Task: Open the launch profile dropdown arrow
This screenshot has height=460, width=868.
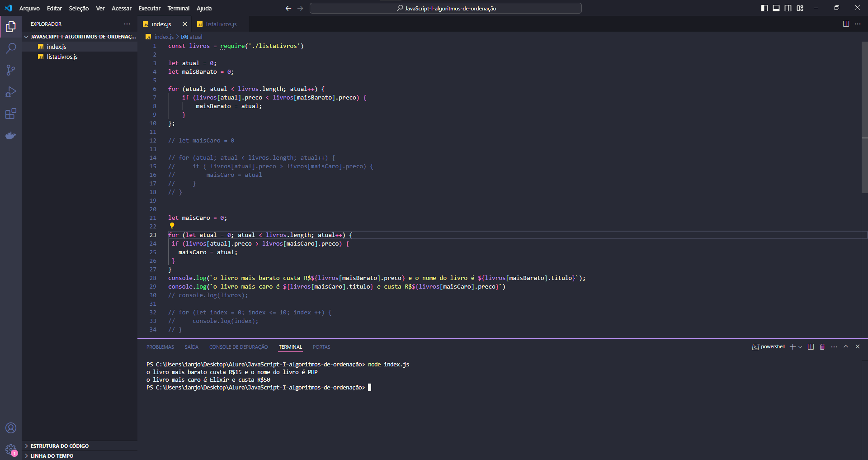Action: click(x=800, y=347)
